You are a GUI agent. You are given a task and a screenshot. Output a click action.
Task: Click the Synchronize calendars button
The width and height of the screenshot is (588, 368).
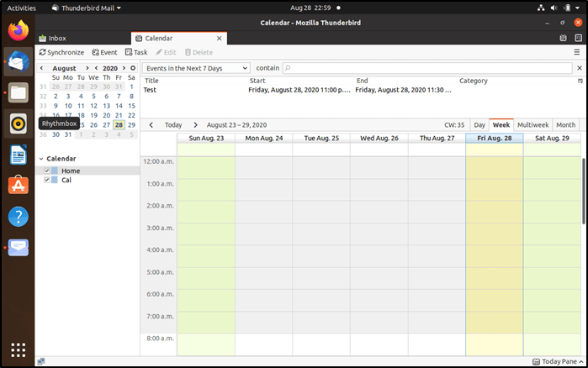[x=61, y=52]
